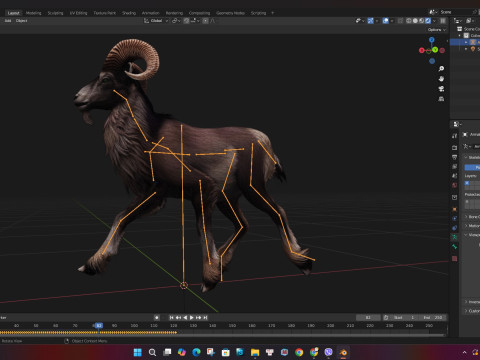480x360 pixels.
Task: Switch to wireframe viewport shading
Action: coord(409,21)
